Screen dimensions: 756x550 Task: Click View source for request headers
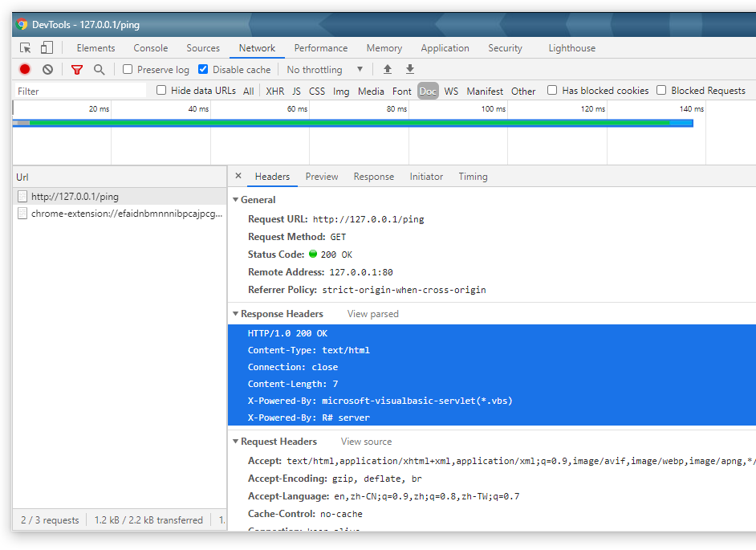[366, 442]
